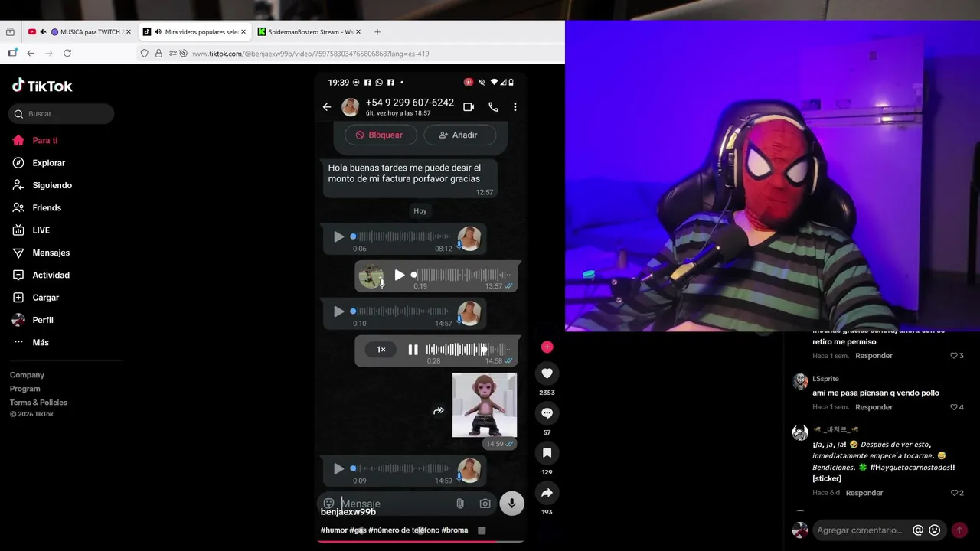980x551 pixels.
Task: Open the Explorar compass icon
Action: 18,163
